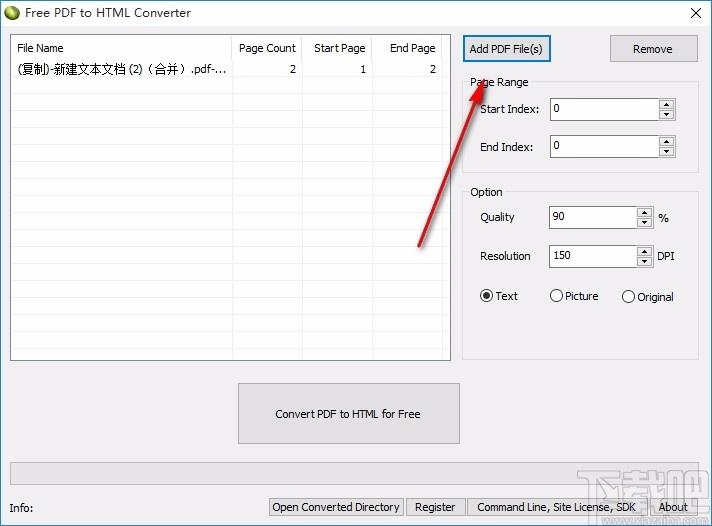Click the Quality field showing 90
The height and width of the screenshot is (526, 712).
tap(593, 218)
